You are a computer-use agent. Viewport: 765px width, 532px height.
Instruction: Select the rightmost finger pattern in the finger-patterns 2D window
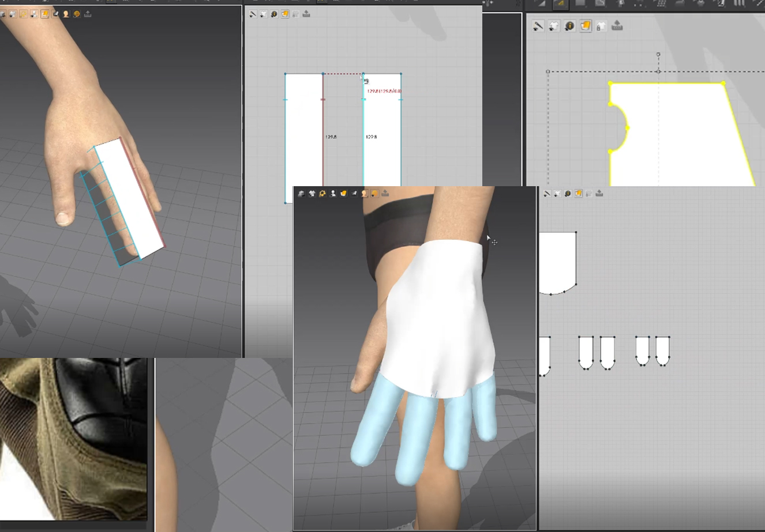pos(663,350)
